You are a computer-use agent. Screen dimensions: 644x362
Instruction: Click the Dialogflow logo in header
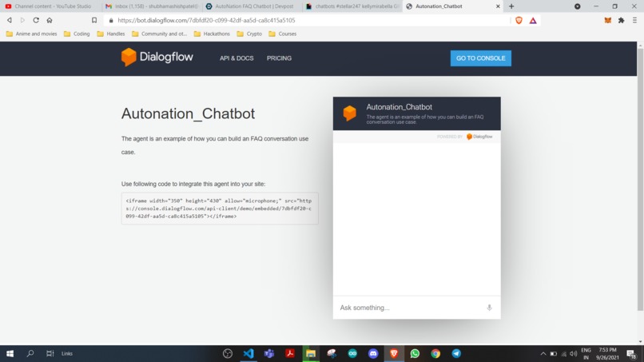(x=157, y=57)
